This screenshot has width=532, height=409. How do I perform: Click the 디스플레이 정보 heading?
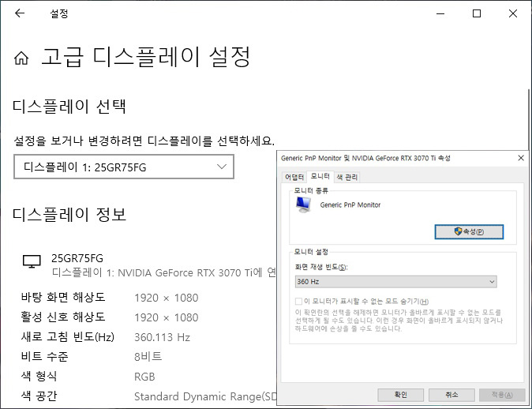[x=69, y=215]
